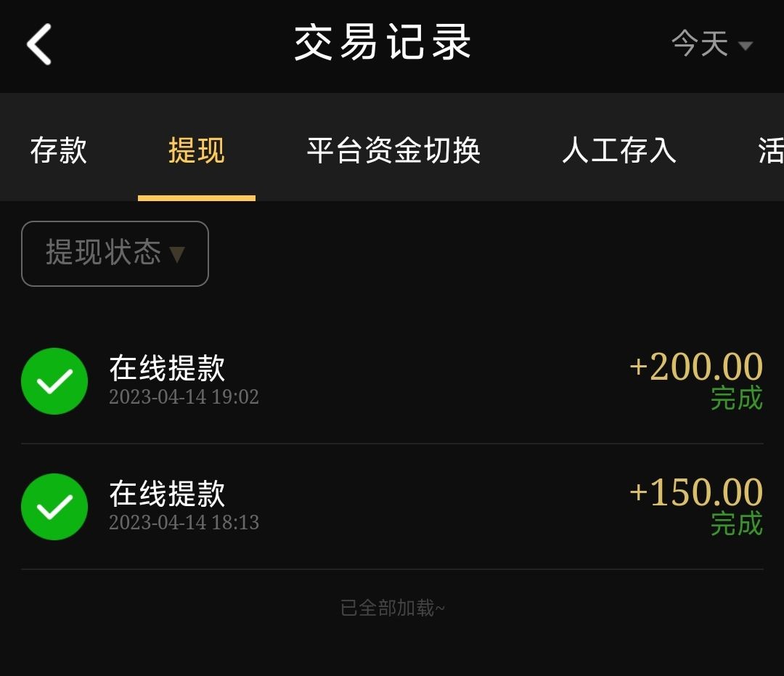Viewport: 784px width, 676px height.
Task: Tap the 已全部加载 footer text
Action: pos(392,608)
